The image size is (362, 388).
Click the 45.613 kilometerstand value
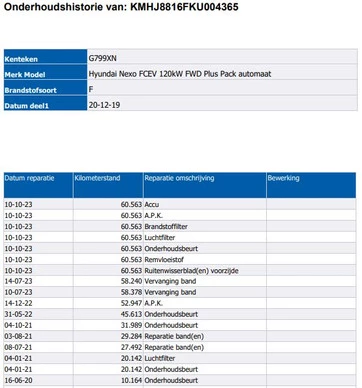pyautogui.click(x=131, y=314)
